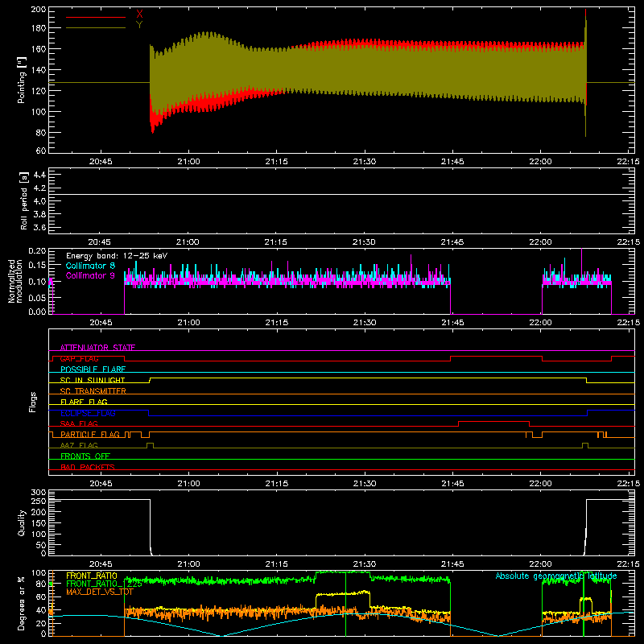Click the BAD_PACKETS flag label

tap(88, 468)
